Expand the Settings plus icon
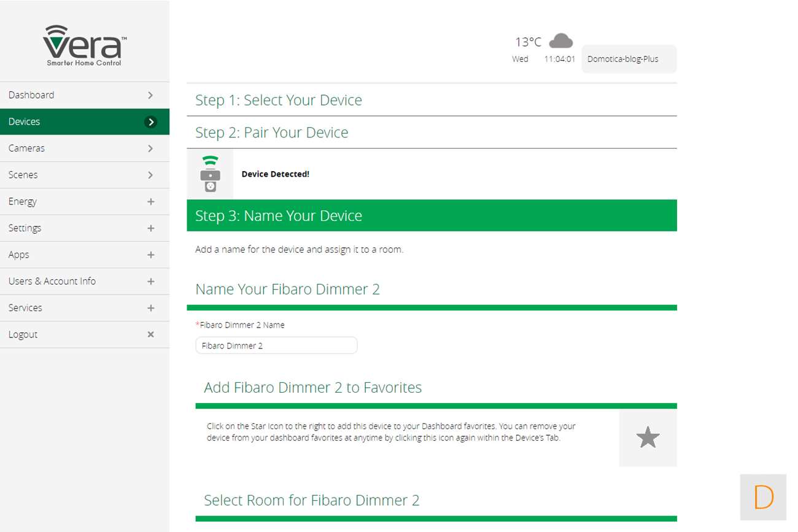The height and width of the screenshot is (532, 798). click(150, 228)
